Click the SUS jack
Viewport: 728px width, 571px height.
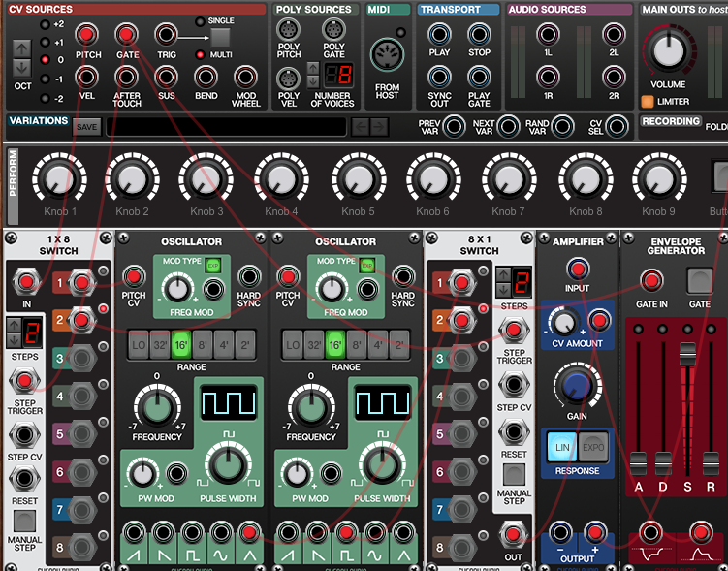166,77
